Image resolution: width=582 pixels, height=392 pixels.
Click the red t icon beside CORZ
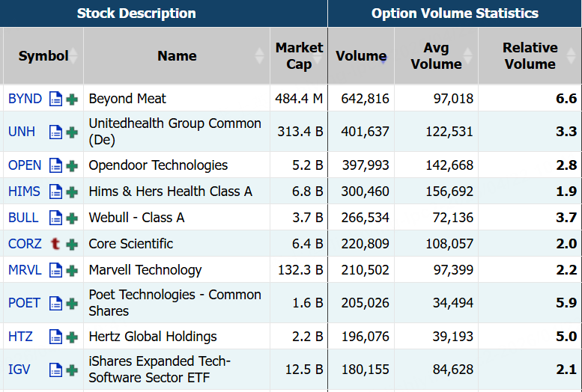55,244
